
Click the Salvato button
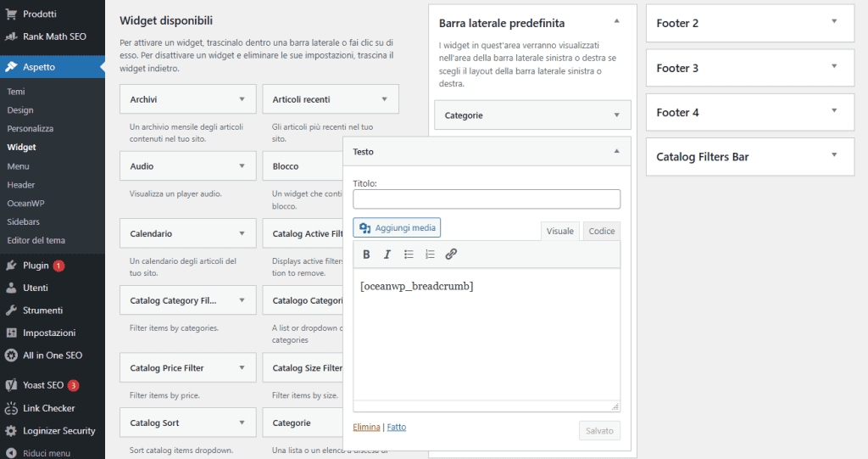point(599,431)
